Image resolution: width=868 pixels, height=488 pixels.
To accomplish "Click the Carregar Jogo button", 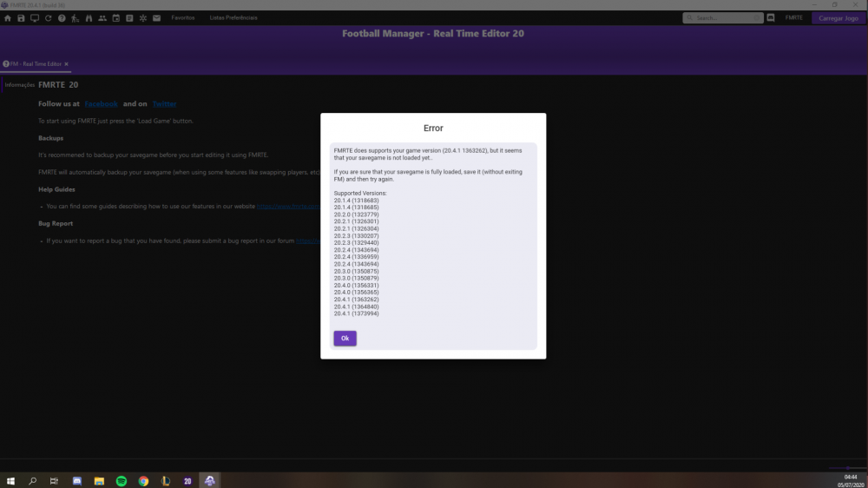I will pyautogui.click(x=838, y=18).
